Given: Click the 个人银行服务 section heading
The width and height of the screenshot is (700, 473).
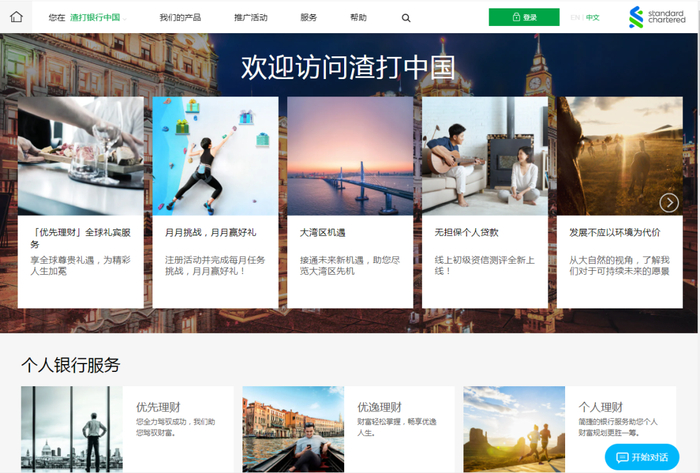Looking at the screenshot, I should click(x=71, y=365).
